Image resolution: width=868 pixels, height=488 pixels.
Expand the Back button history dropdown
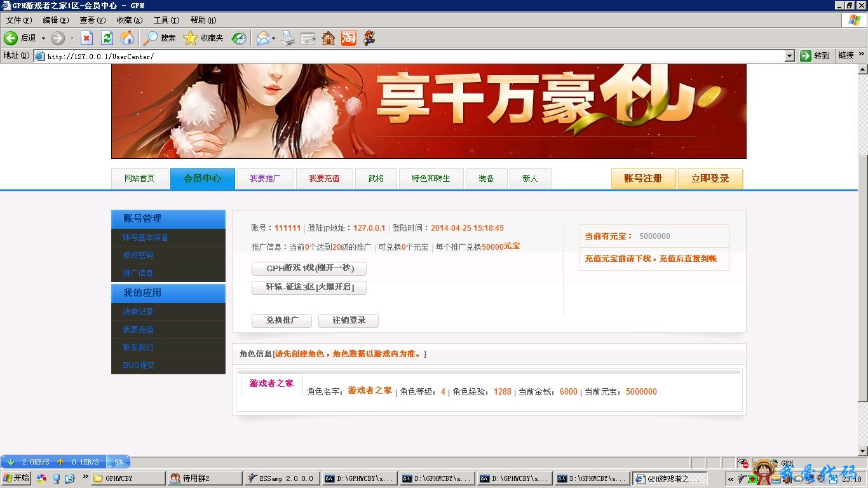coord(43,38)
